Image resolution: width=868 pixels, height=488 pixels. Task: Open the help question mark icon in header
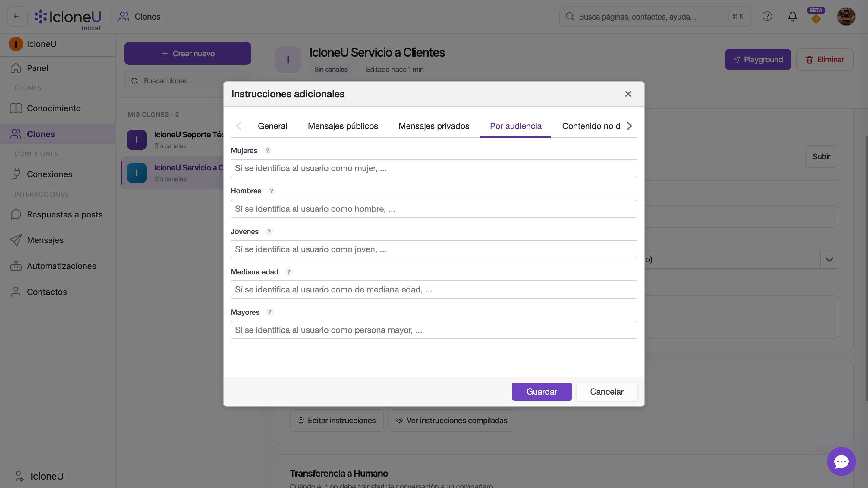pyautogui.click(x=767, y=16)
